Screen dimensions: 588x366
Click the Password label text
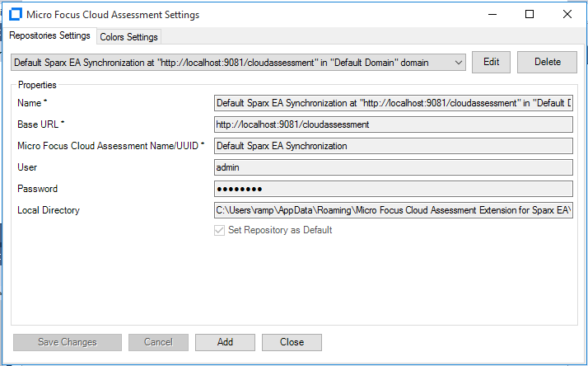click(38, 189)
